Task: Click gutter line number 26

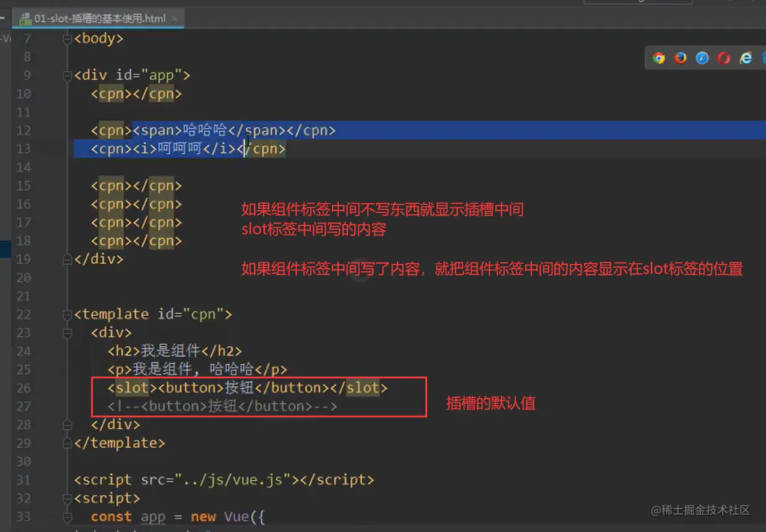Action: click(x=24, y=388)
